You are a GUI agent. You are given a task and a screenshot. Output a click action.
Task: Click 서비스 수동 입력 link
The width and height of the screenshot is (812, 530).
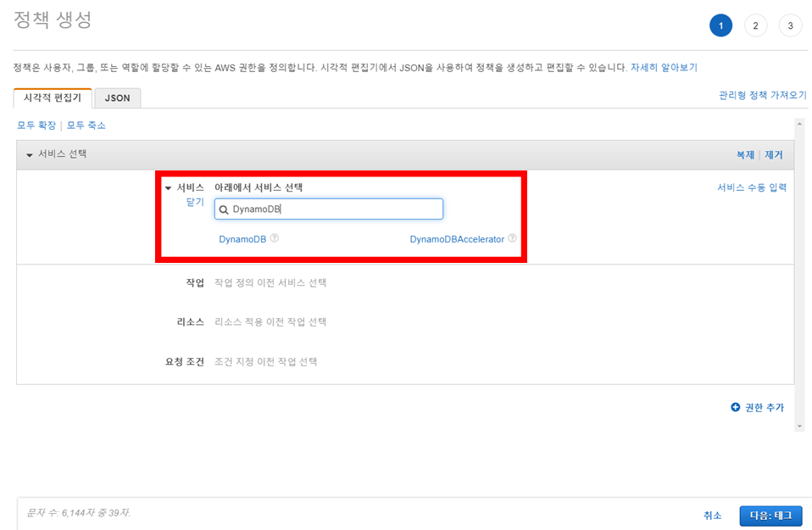click(x=752, y=187)
